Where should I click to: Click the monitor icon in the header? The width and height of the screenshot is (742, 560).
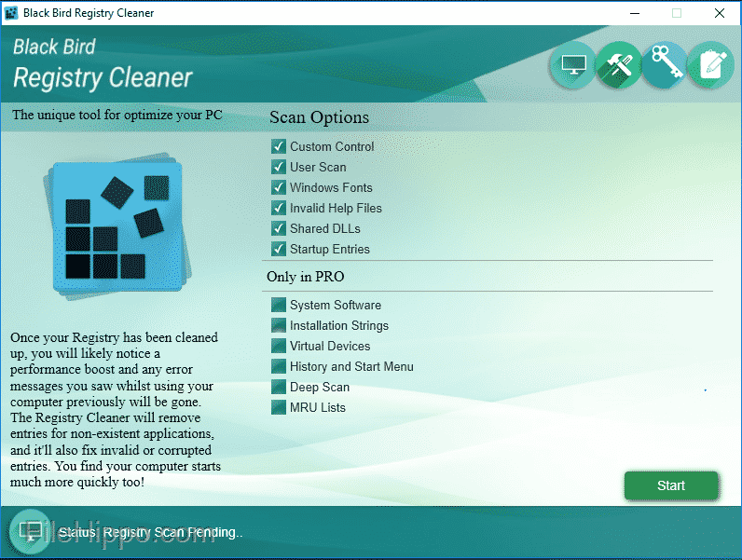click(573, 66)
